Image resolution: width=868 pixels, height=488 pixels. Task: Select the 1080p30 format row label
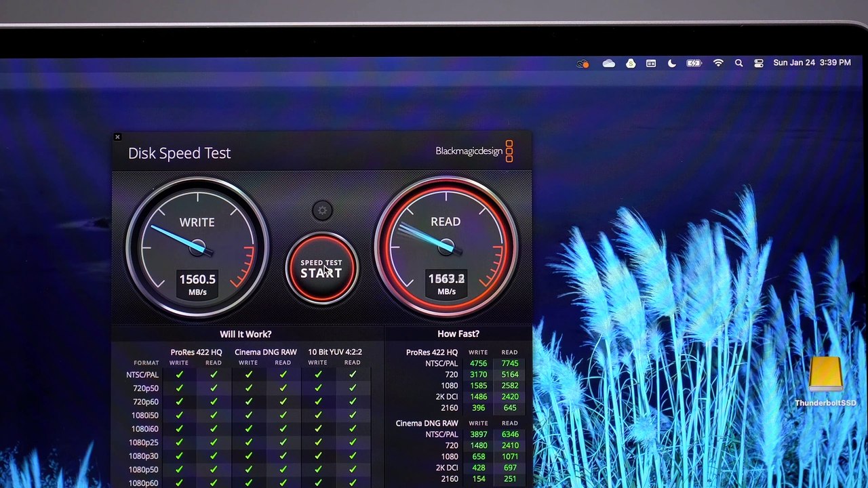(144, 456)
